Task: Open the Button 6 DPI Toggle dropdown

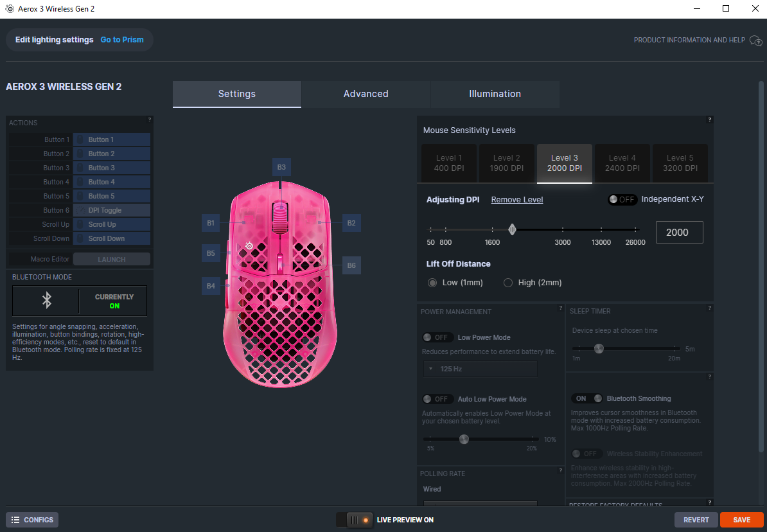Action: tap(112, 211)
